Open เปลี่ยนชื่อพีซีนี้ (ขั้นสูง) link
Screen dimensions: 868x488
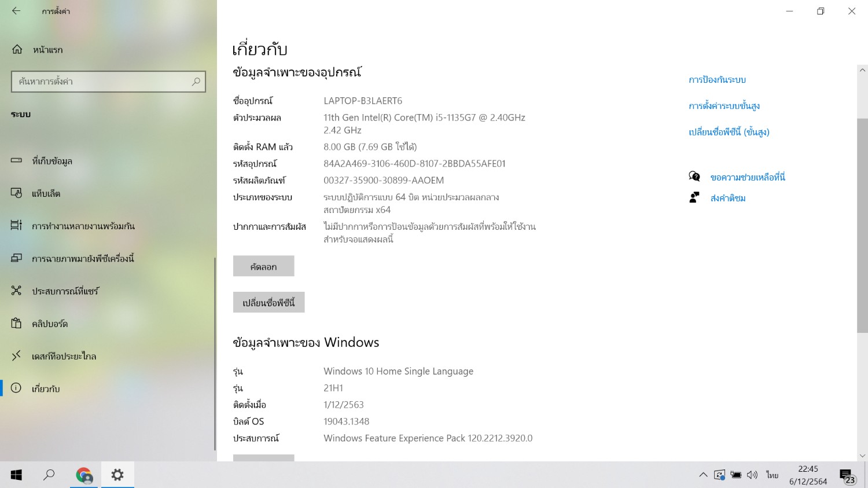point(729,132)
